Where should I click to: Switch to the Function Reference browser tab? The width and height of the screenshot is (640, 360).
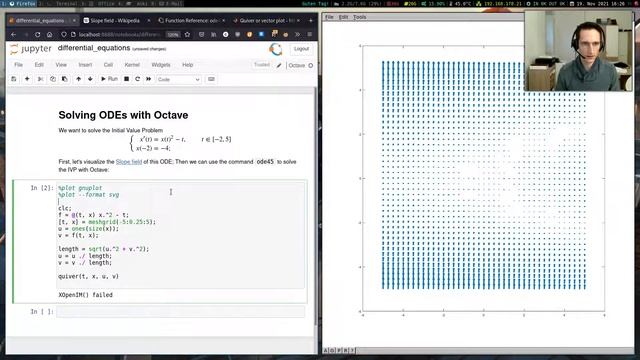pos(191,20)
